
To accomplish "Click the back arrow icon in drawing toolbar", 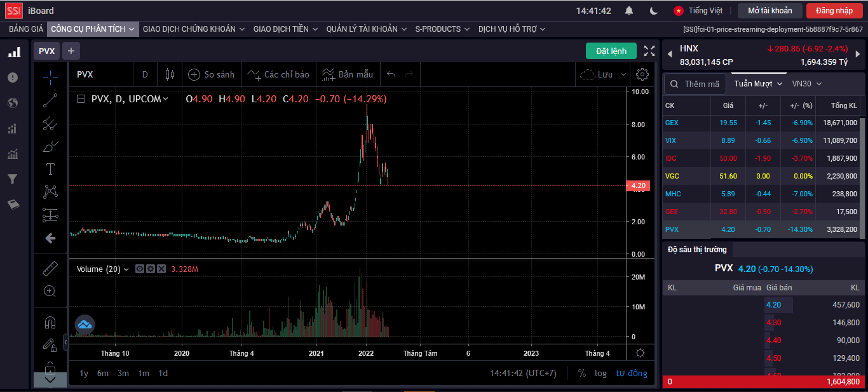I will pyautogui.click(x=50, y=238).
